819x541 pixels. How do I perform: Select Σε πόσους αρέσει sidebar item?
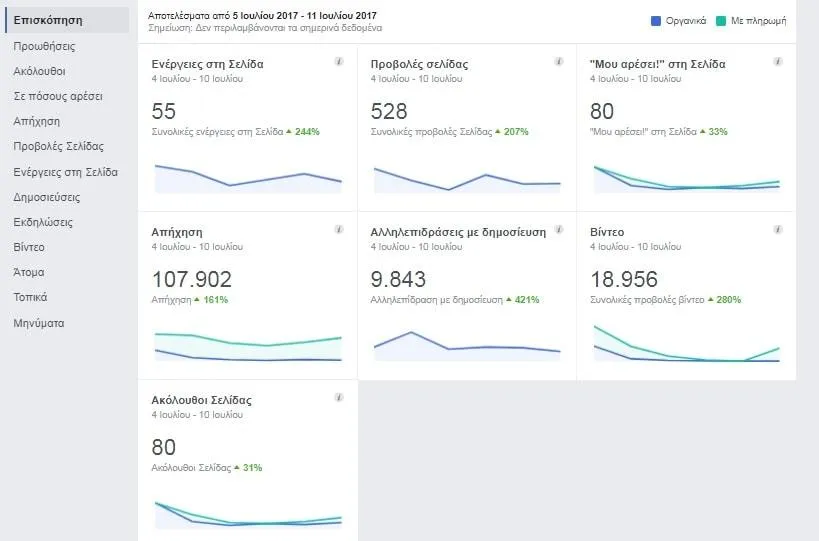[58, 97]
